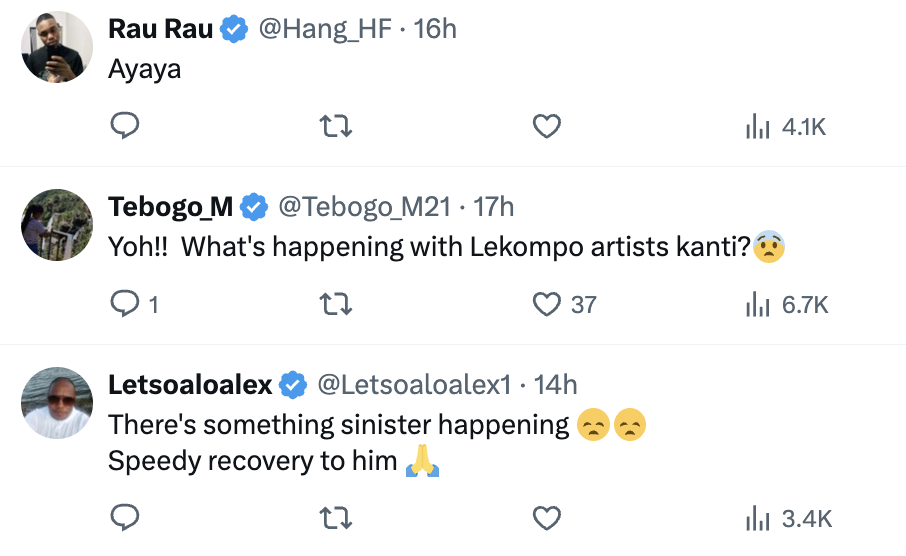
Task: Retweet Tebogo_M's tweet
Action: (334, 305)
